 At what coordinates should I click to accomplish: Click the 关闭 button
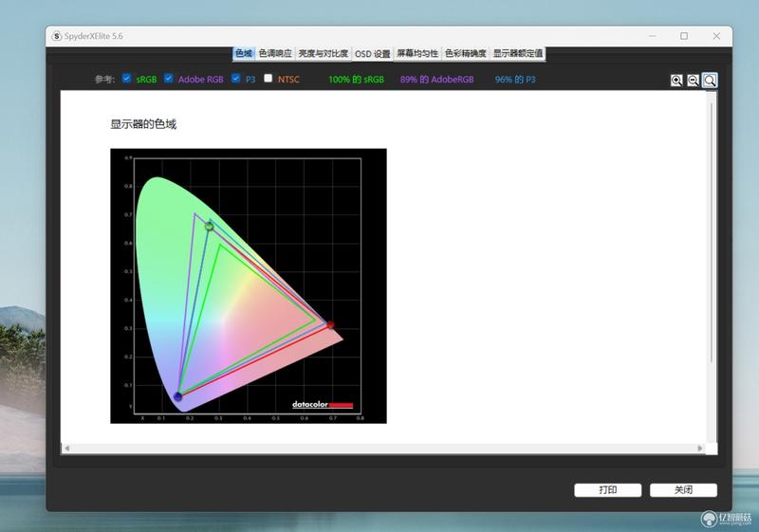click(683, 490)
